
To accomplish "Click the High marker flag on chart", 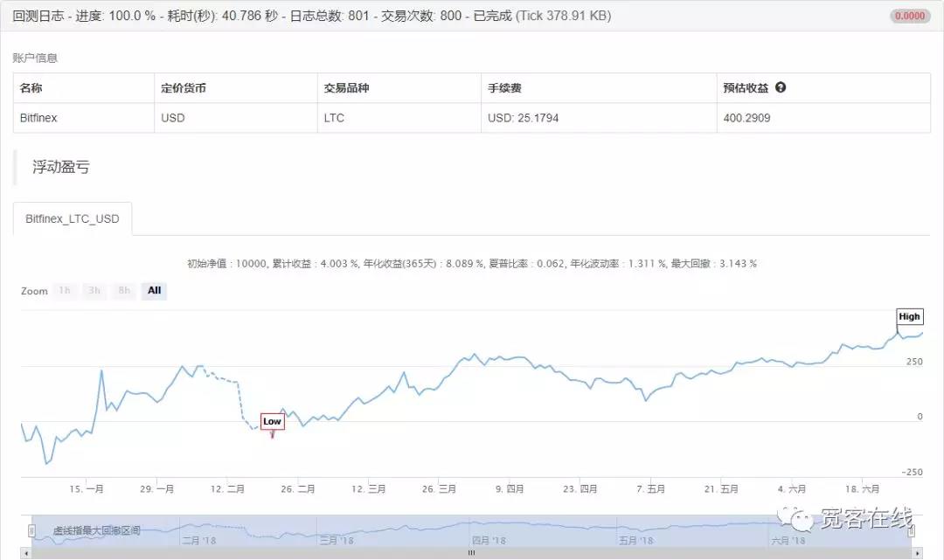I will tap(909, 316).
